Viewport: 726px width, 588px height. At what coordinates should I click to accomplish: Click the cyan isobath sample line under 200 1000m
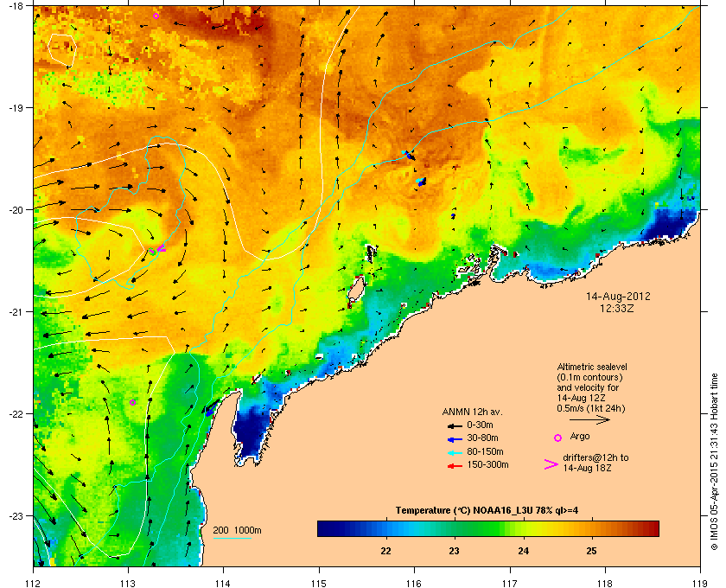tap(232, 539)
